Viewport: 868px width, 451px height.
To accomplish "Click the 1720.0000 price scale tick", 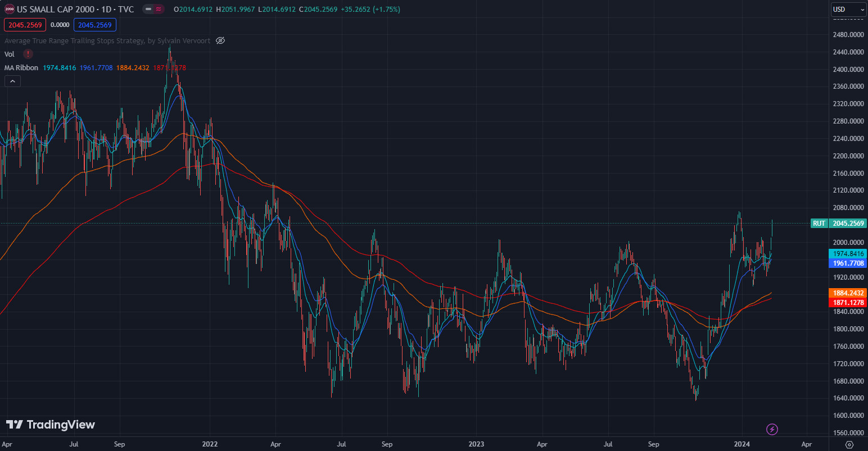I will (x=848, y=363).
